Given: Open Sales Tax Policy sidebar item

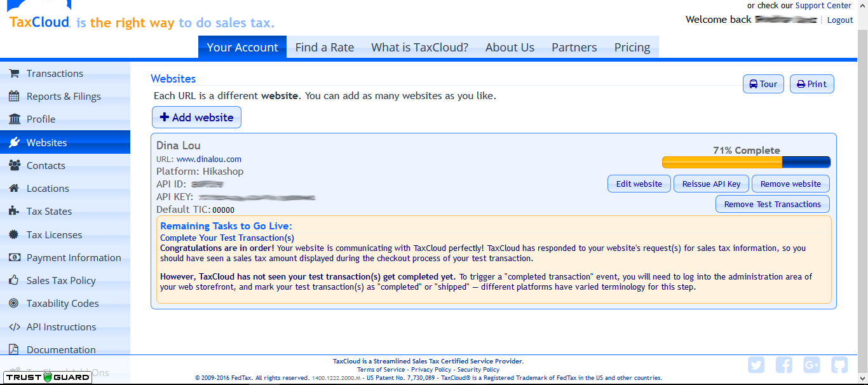Looking at the screenshot, I should 65,281.
